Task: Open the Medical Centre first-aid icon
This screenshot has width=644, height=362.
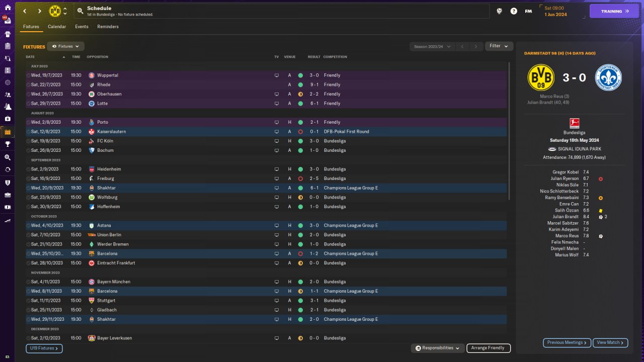Action: 7,119
